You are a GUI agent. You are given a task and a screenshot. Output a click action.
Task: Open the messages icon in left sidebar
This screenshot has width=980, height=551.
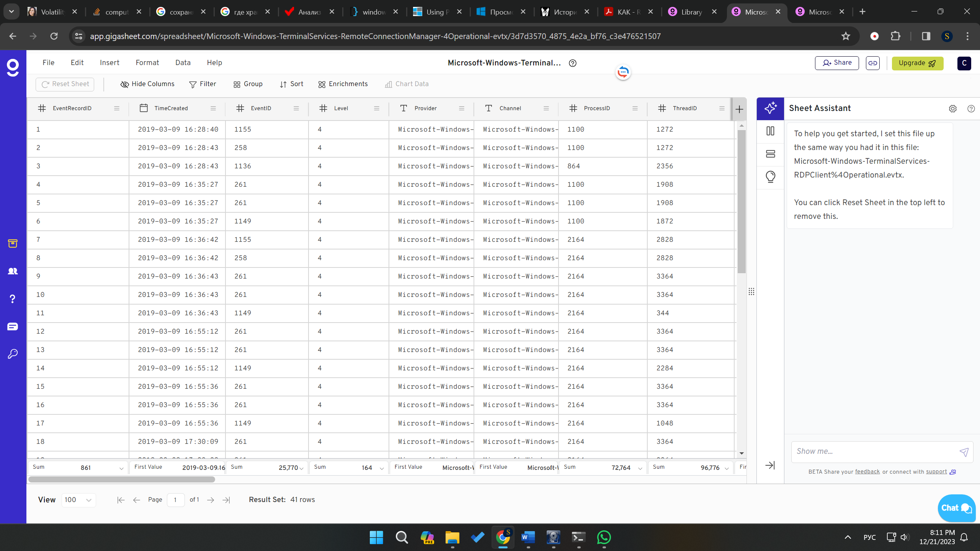tap(13, 326)
